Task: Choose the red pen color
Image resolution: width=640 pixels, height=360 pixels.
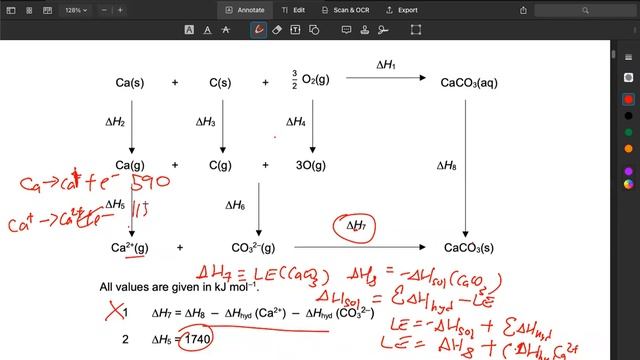Action: coord(629,99)
